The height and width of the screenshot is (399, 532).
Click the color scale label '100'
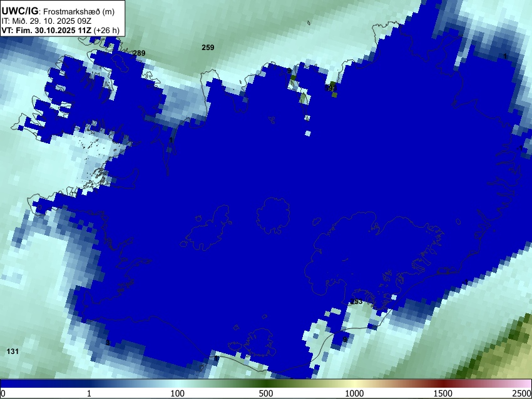click(x=177, y=393)
